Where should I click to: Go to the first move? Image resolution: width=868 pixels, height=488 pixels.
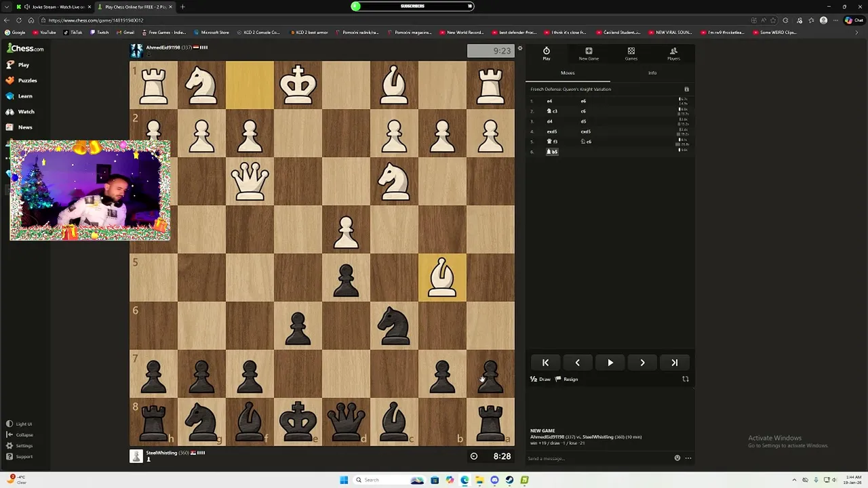pyautogui.click(x=545, y=363)
